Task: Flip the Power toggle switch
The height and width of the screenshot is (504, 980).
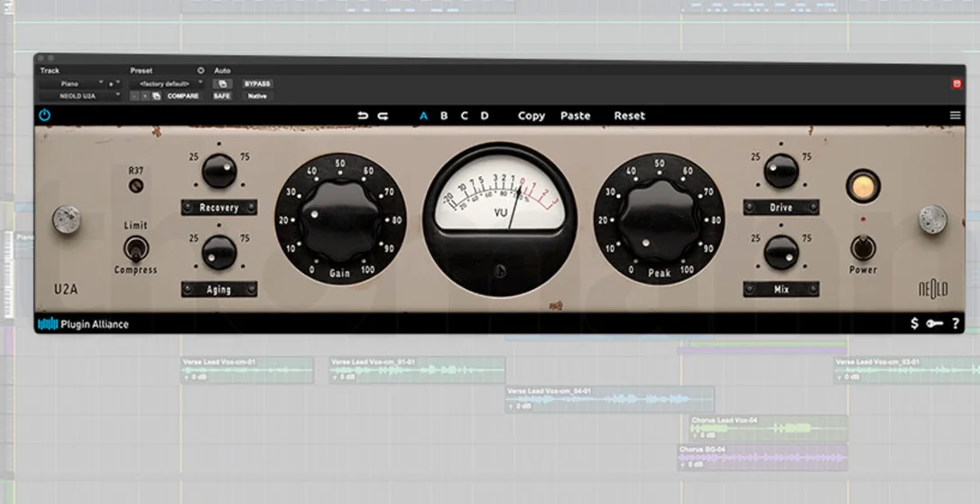Action: click(863, 248)
